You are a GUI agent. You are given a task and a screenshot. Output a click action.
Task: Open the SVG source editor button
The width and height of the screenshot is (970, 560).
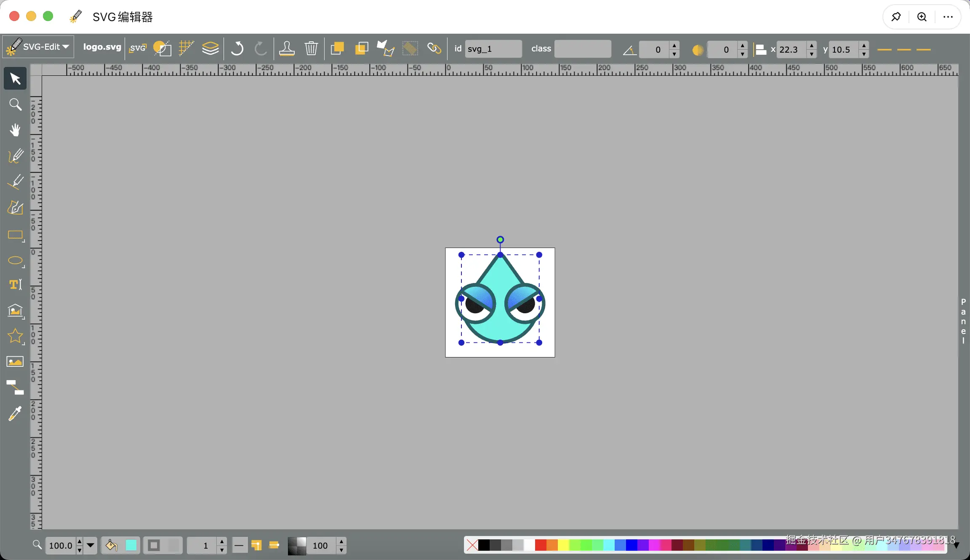[138, 48]
